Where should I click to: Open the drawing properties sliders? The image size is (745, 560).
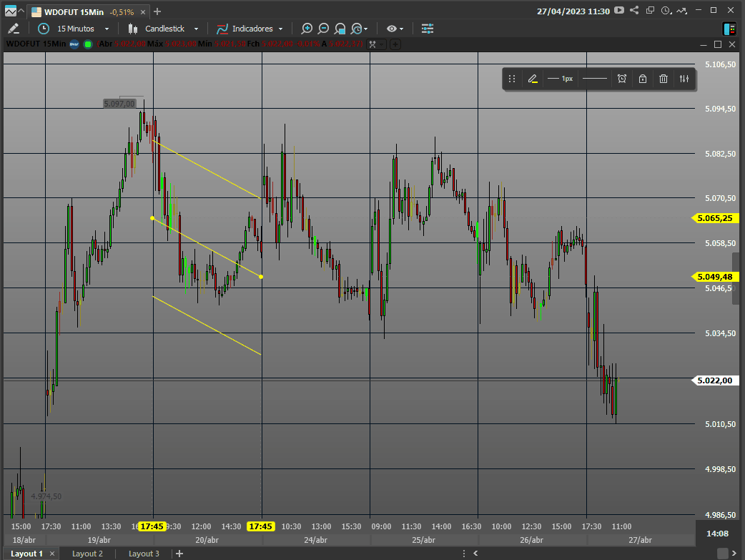[684, 79]
